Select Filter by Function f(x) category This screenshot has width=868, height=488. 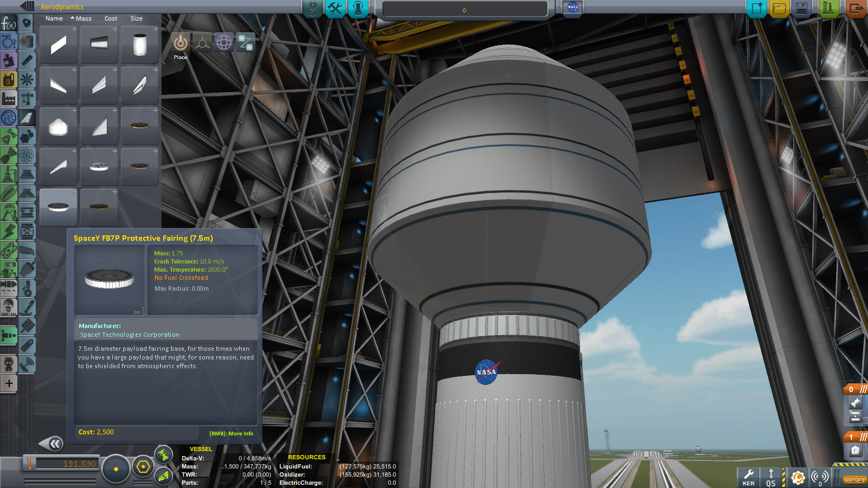coord(9,23)
